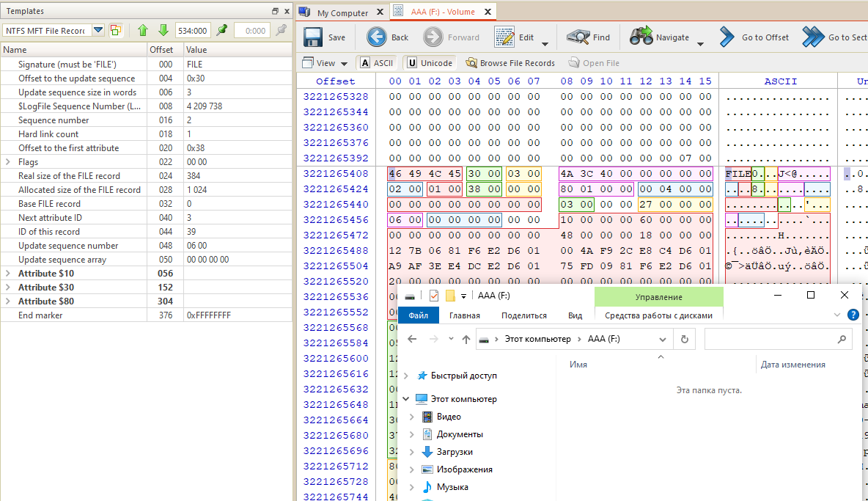
Task: Toggle the ASCII column display
Action: click(x=377, y=63)
